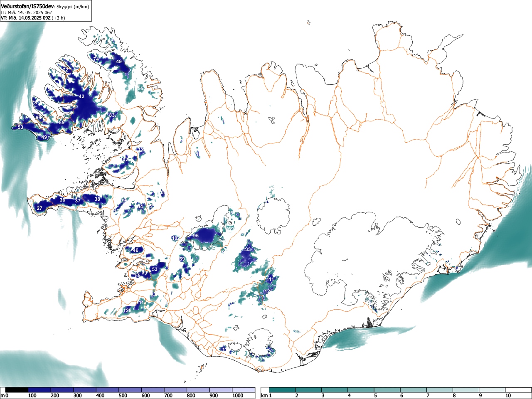Click the 'm' unit label of the left legend
The image size is (532, 399).
point(3,396)
